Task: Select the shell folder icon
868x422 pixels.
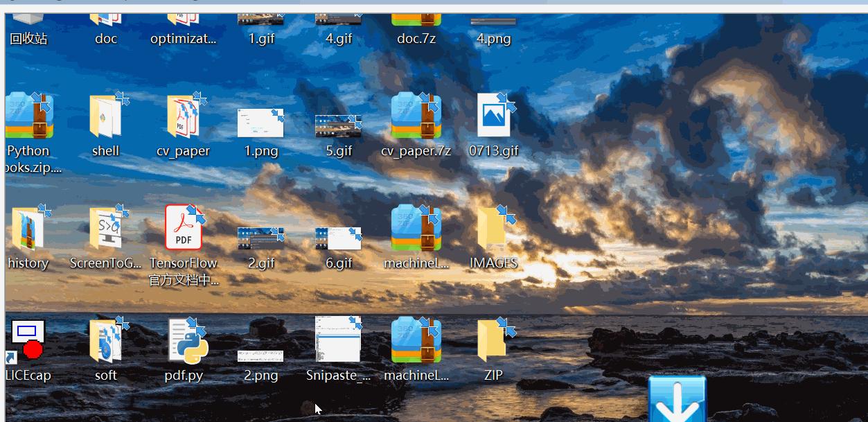Action: pyautogui.click(x=106, y=116)
